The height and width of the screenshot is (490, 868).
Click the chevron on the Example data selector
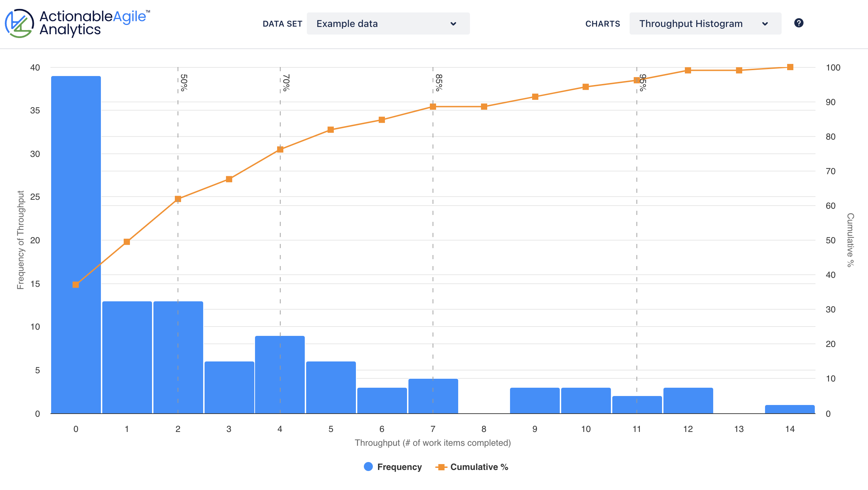click(x=454, y=23)
